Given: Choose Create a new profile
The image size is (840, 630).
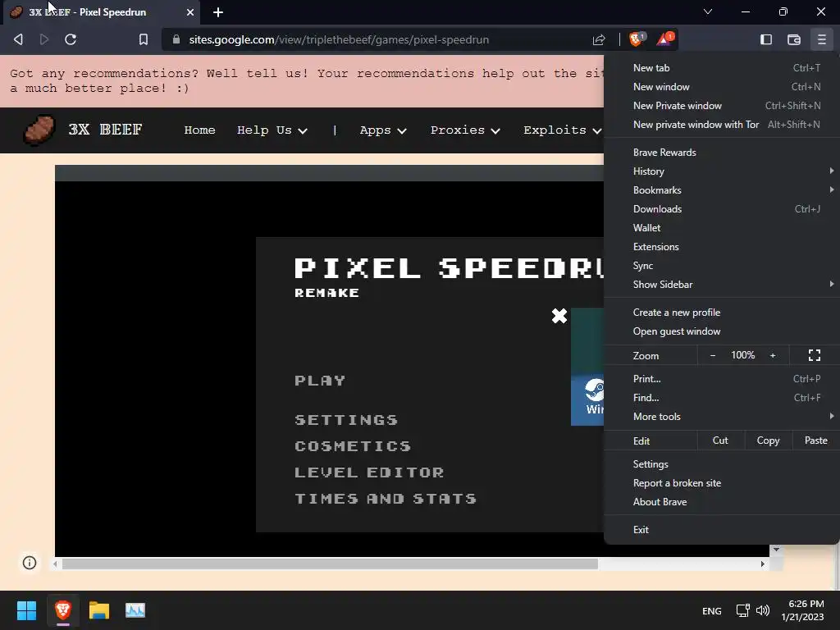Looking at the screenshot, I should click(722, 313).
